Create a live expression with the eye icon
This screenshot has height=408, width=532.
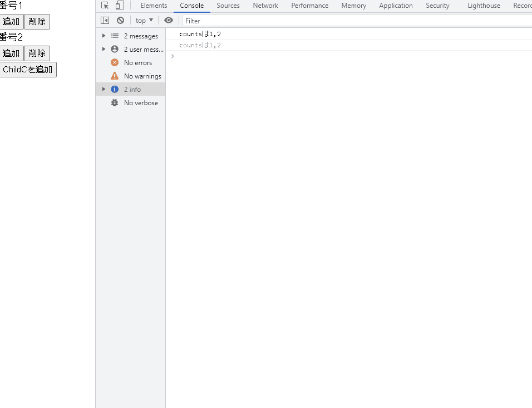point(168,21)
